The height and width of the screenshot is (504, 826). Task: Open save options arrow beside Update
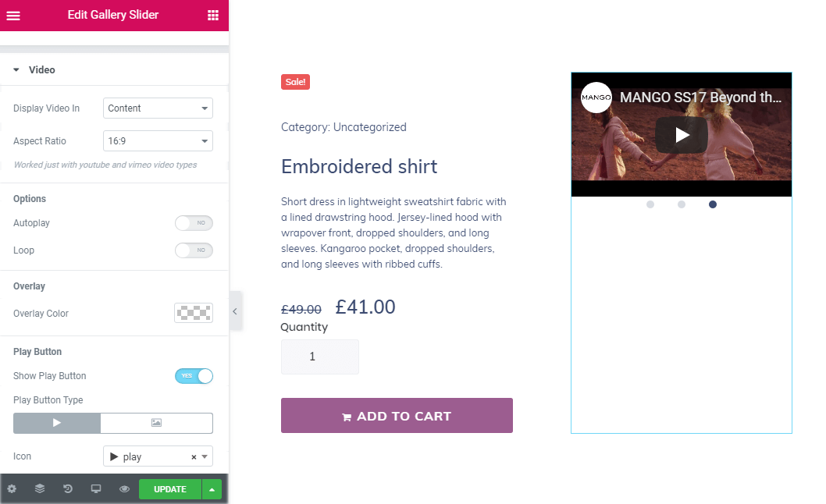(212, 489)
